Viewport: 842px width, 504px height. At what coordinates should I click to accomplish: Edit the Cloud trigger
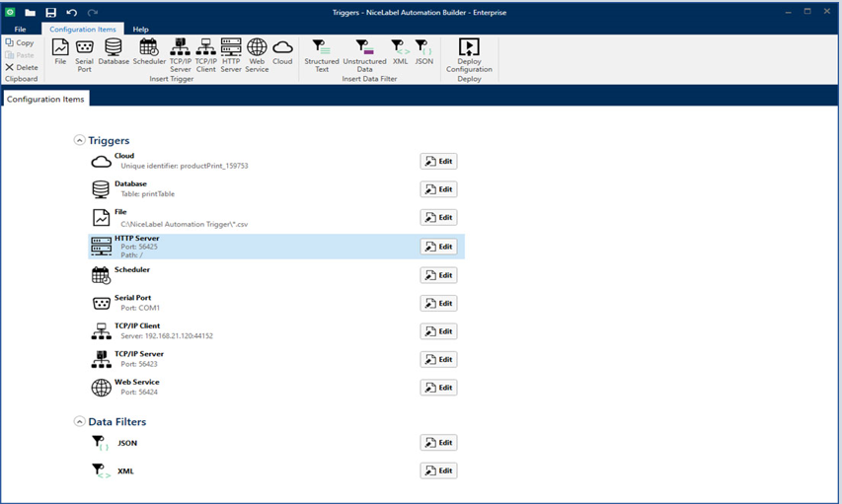[438, 161]
